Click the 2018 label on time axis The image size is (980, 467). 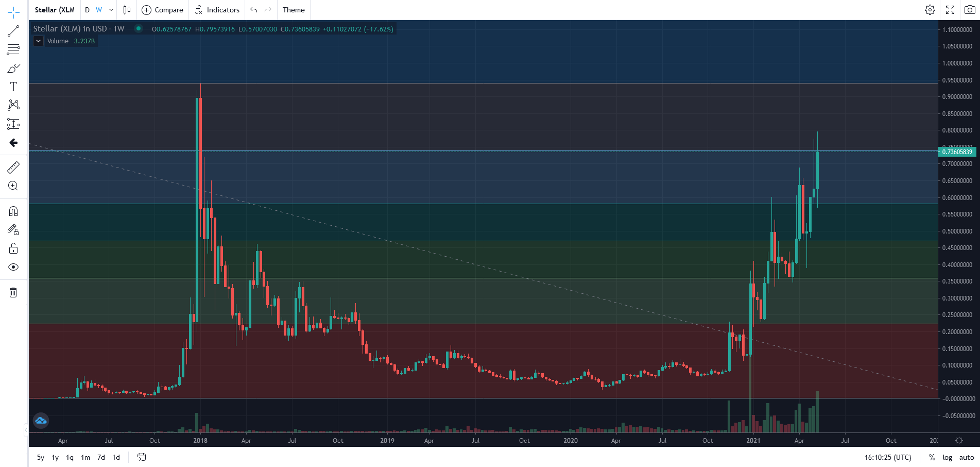click(200, 441)
